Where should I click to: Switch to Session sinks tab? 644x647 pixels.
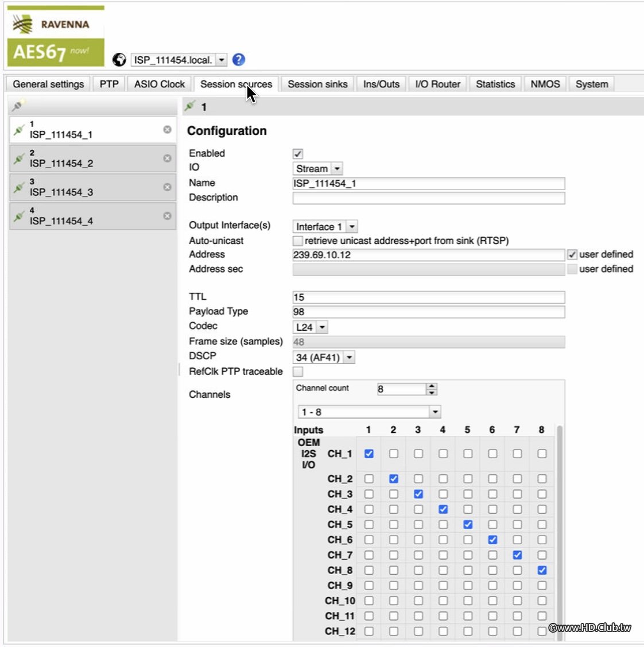(x=317, y=84)
